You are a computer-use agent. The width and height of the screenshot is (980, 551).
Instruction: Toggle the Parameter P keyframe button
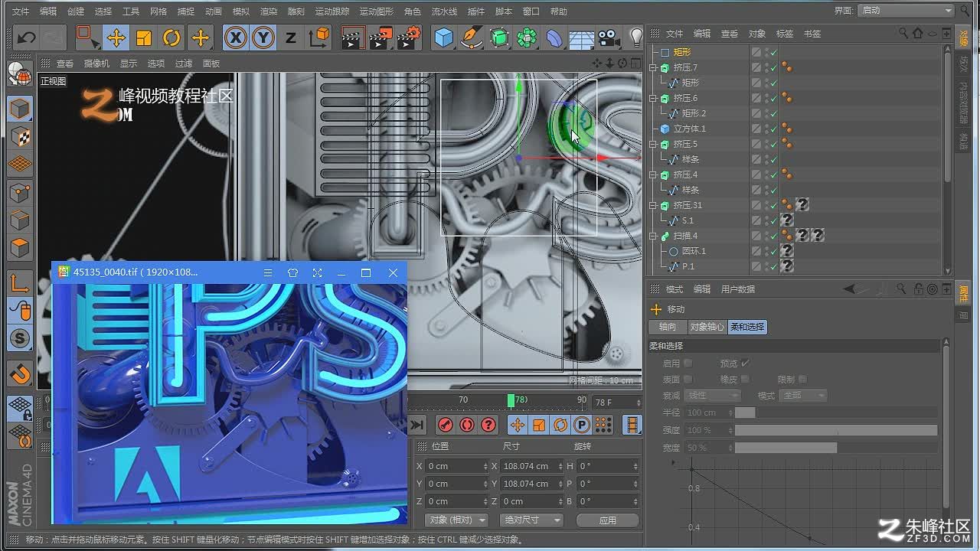582,425
